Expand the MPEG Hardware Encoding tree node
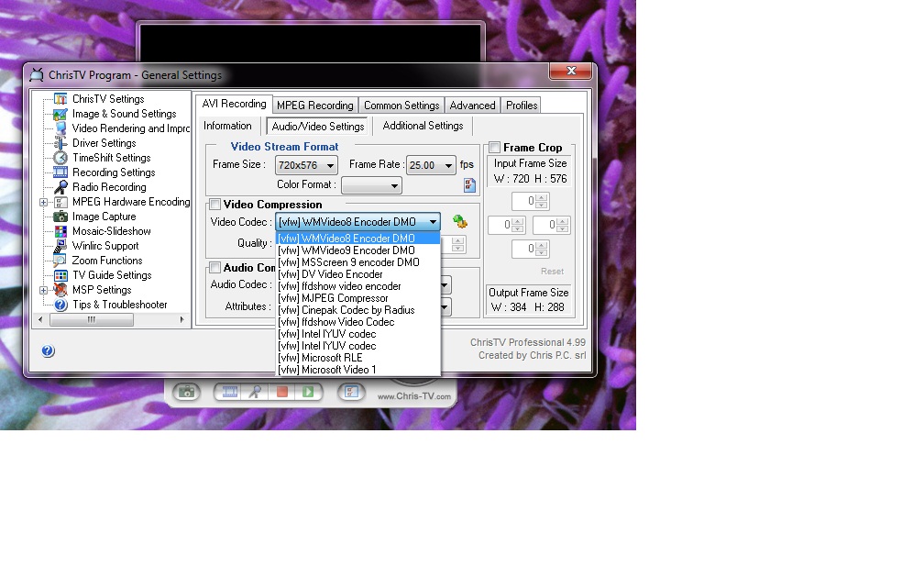 pyautogui.click(x=44, y=202)
